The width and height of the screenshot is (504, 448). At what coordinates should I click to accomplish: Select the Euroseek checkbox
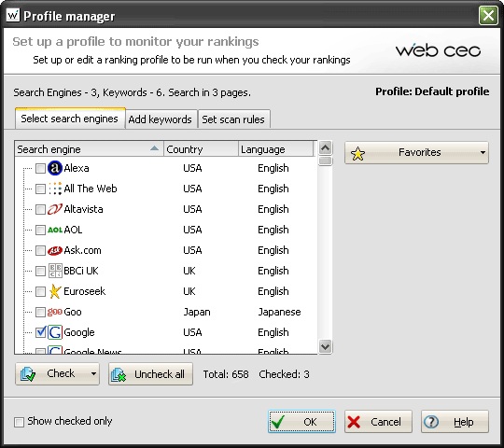pos(40,292)
